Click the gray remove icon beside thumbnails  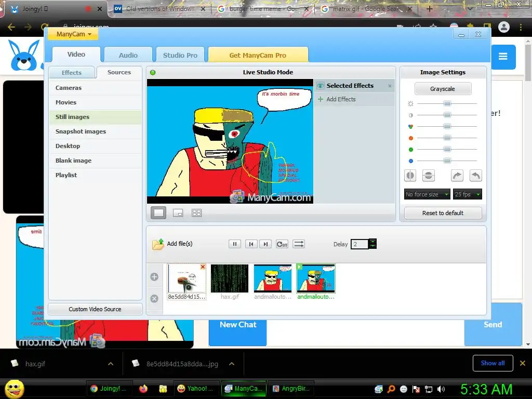(x=154, y=299)
